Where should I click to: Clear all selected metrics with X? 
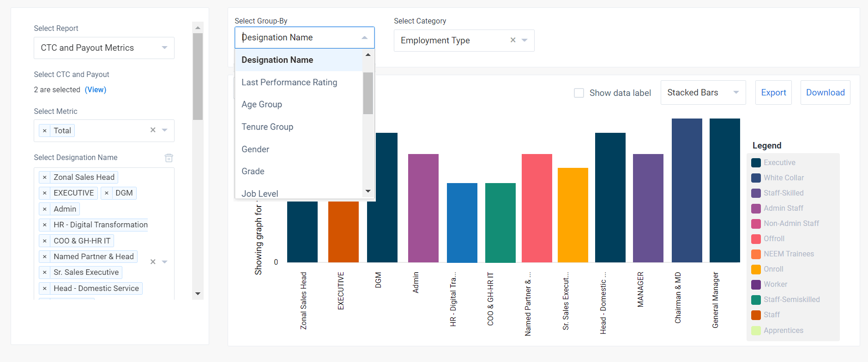pos(153,131)
